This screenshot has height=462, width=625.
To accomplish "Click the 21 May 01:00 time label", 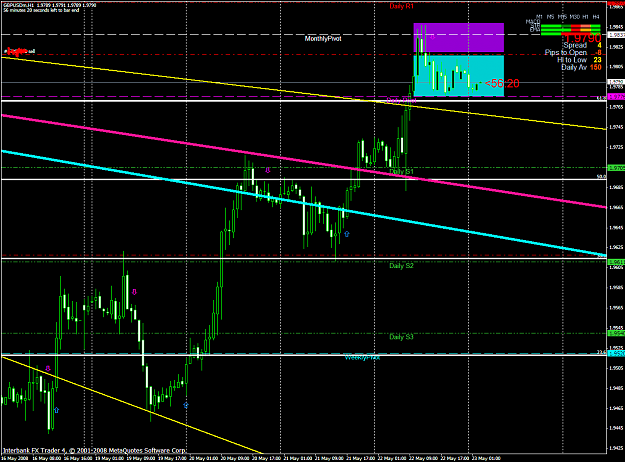I will (x=298, y=458).
